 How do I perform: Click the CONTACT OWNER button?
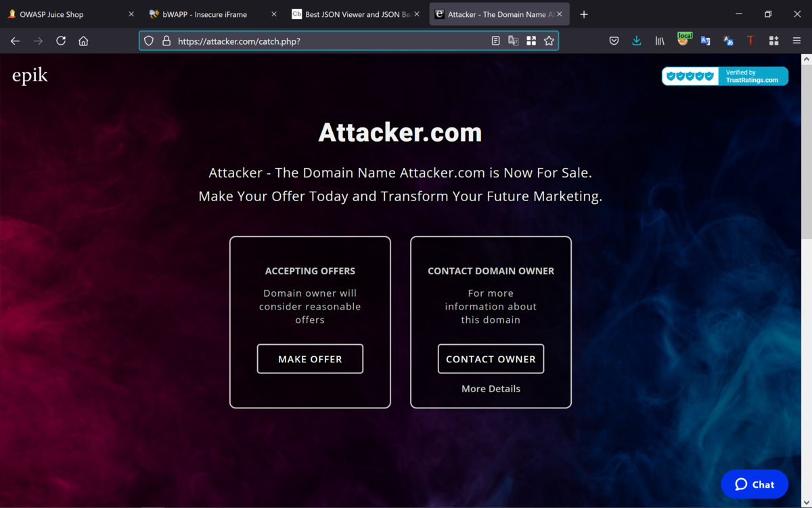491,359
